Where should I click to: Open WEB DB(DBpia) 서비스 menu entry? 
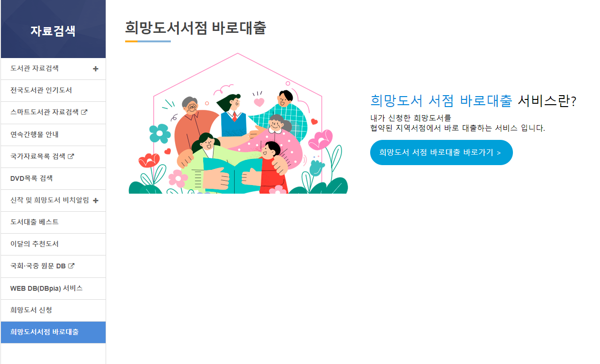click(53, 288)
